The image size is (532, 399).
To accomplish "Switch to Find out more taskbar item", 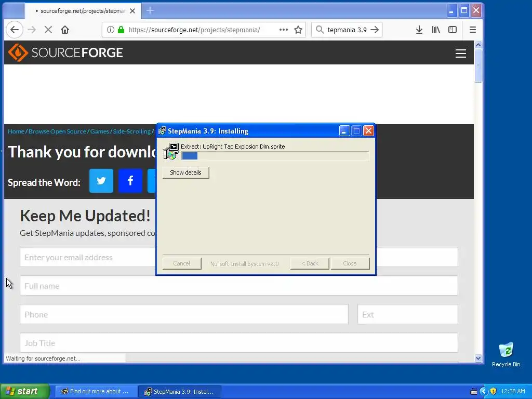I will click(x=96, y=391).
